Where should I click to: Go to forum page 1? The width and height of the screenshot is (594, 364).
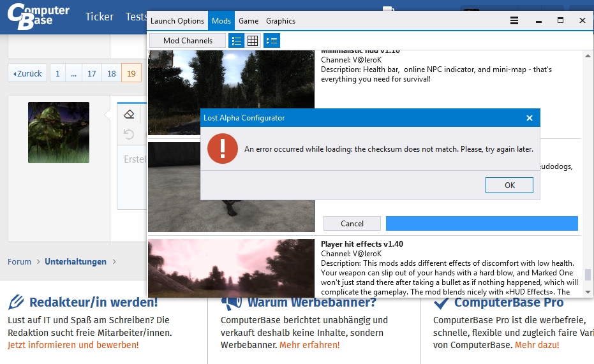[x=57, y=73]
